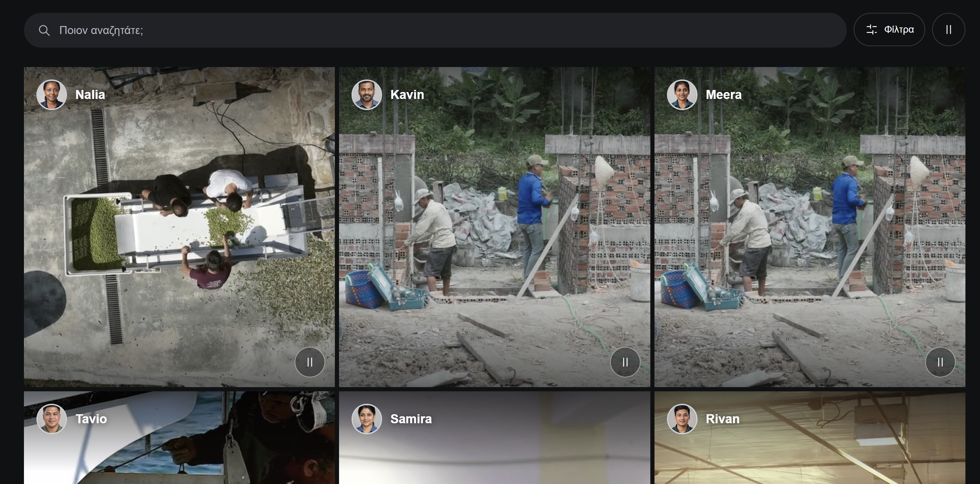Pause Nalia's video
This screenshot has width=980, height=484.
(x=310, y=362)
